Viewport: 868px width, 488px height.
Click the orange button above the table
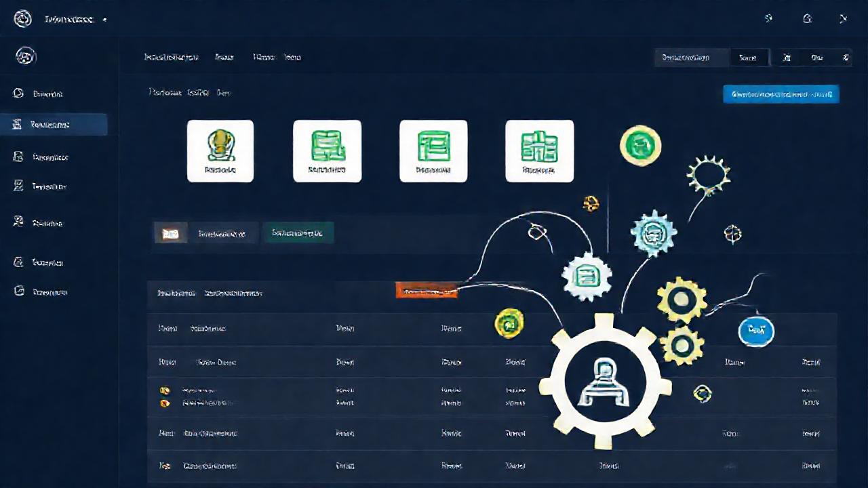[427, 291]
